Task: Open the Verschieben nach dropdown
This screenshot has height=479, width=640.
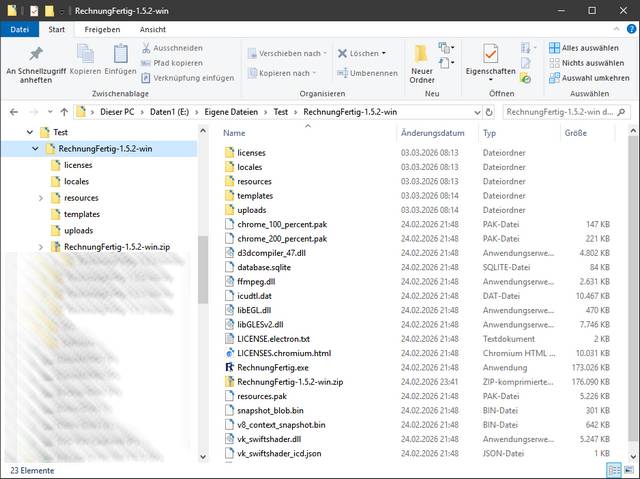Action: point(289,53)
